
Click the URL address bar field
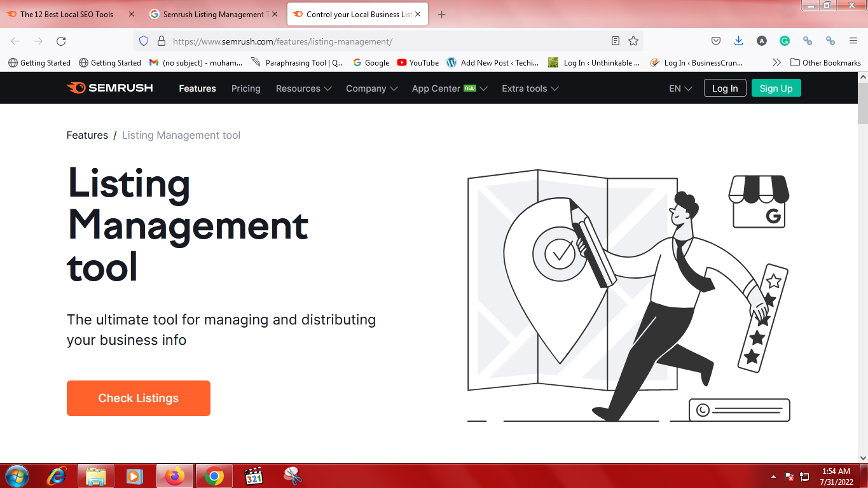pyautogui.click(x=388, y=41)
